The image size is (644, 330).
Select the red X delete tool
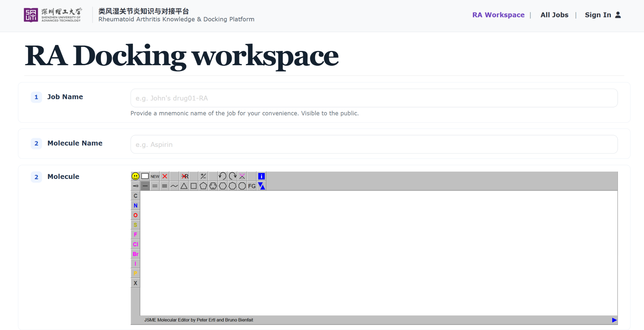165,176
